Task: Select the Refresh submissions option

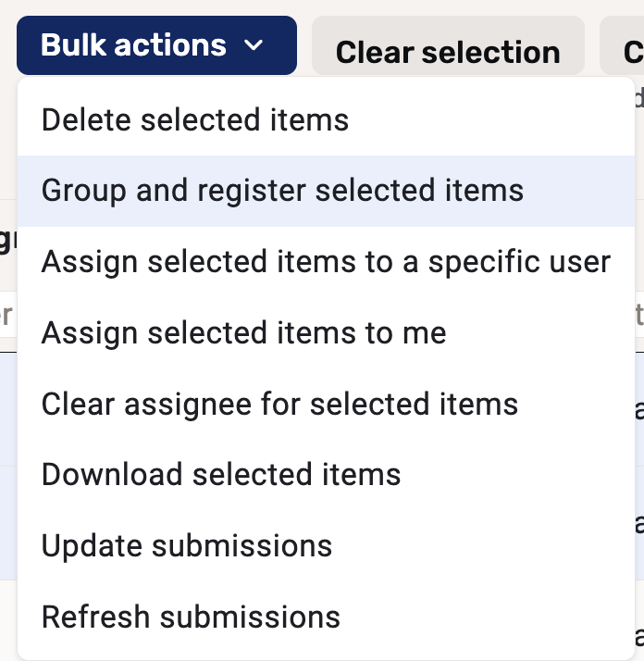Action: click(x=191, y=617)
